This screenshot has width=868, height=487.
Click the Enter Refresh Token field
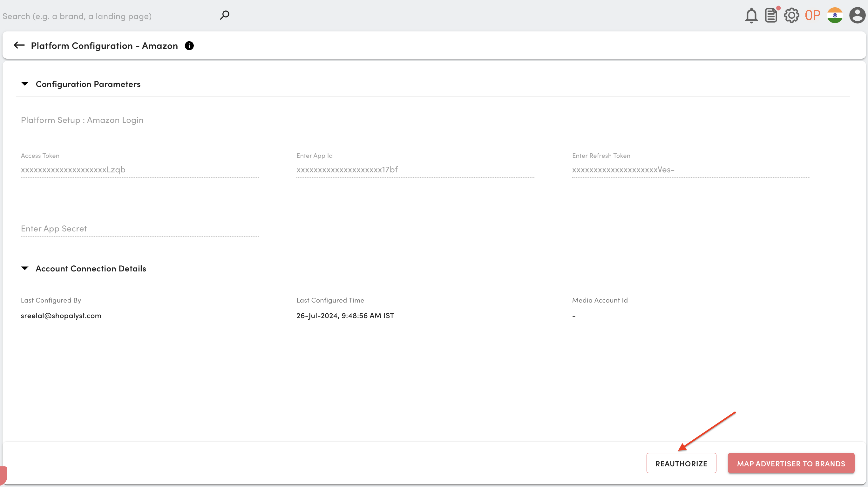690,170
